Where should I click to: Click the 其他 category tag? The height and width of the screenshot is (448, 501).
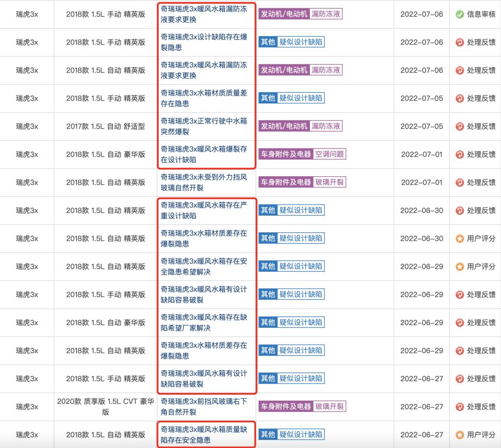pos(268,42)
